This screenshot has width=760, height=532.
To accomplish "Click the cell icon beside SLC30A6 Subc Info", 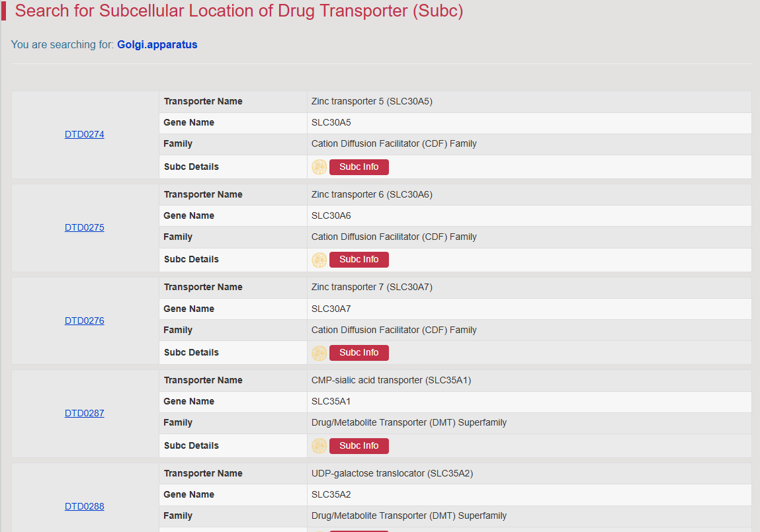I will click(319, 260).
